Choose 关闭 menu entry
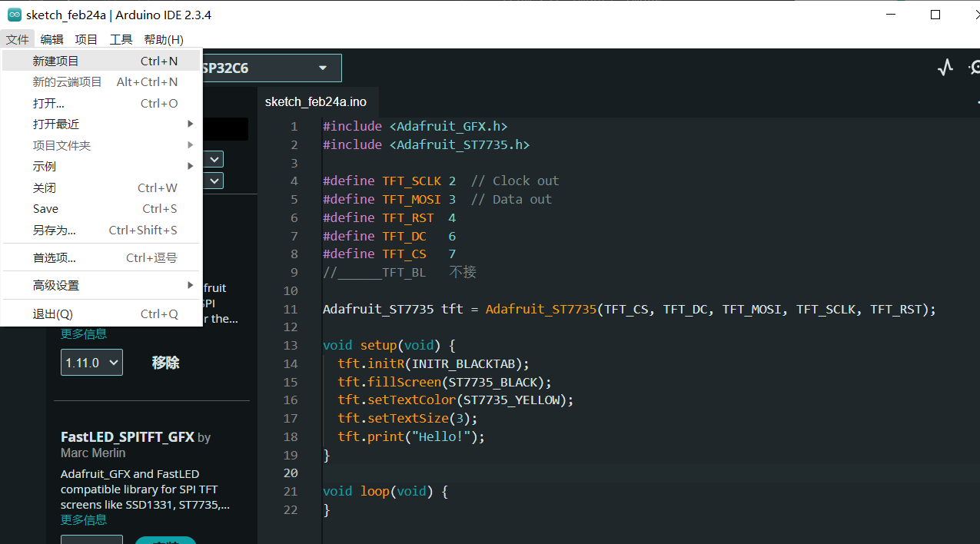 [x=101, y=187]
